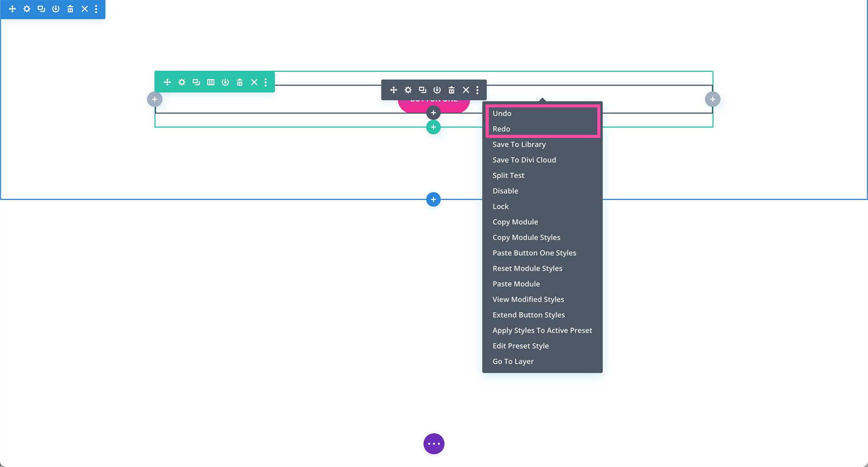Click gray plus handle at row's left edge
Screen dimensions: 868x467
click(x=155, y=99)
